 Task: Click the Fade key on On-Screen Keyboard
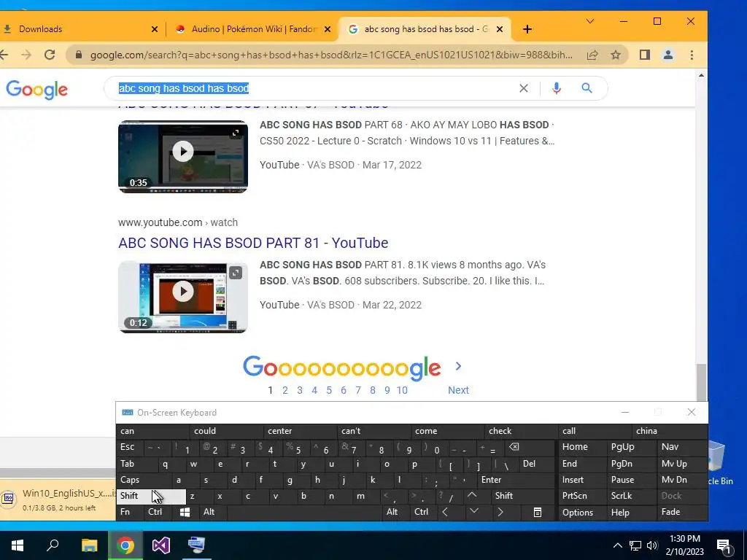coord(683,512)
